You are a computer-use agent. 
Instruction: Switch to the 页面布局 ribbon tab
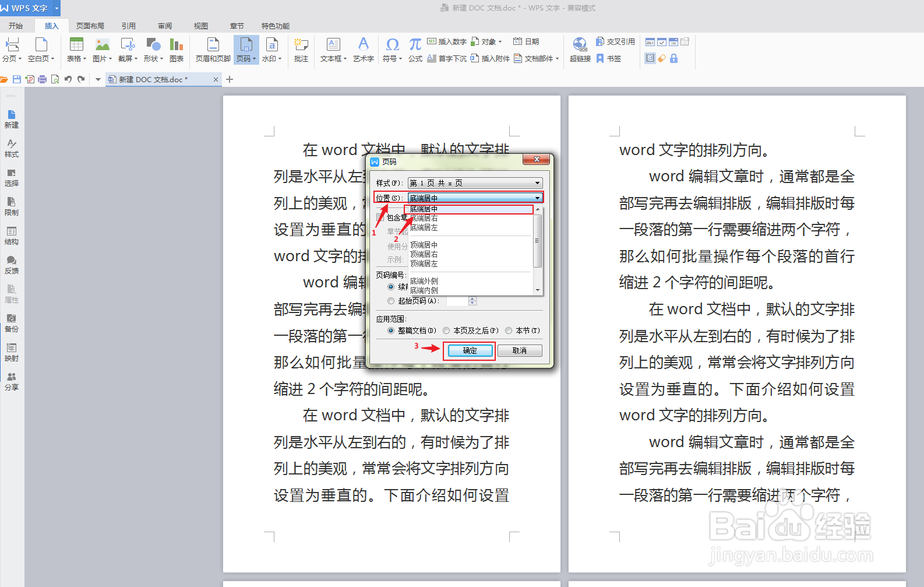[90, 26]
